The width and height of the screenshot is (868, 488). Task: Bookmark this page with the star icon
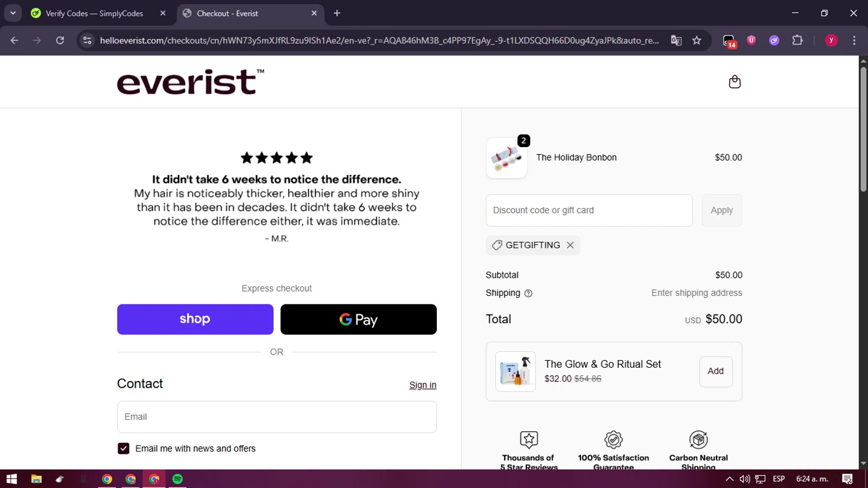click(x=697, y=41)
